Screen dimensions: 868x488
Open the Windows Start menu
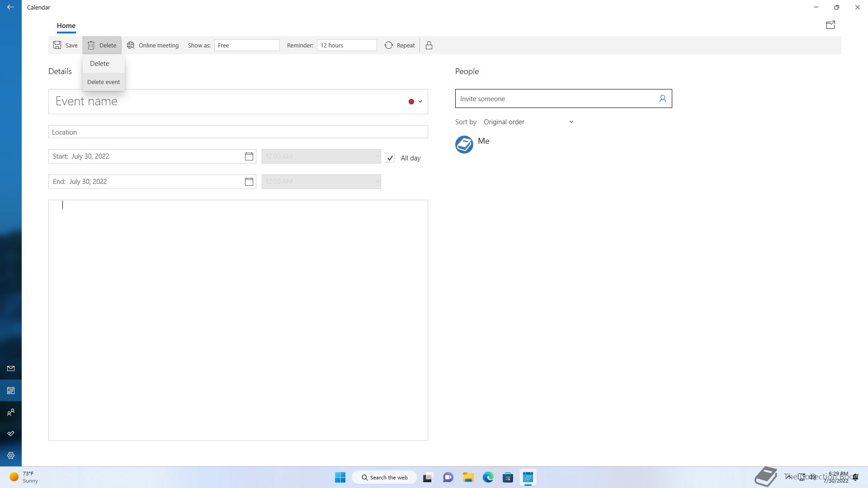click(x=340, y=477)
